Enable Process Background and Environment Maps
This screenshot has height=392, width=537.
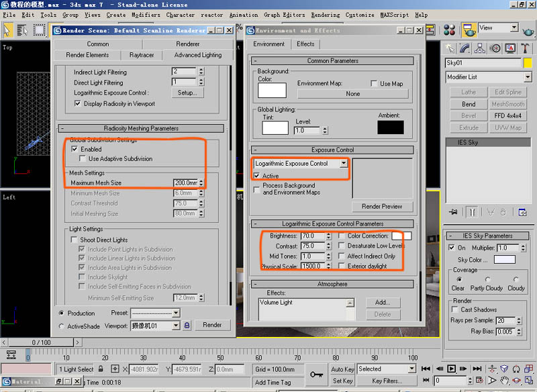point(256,189)
